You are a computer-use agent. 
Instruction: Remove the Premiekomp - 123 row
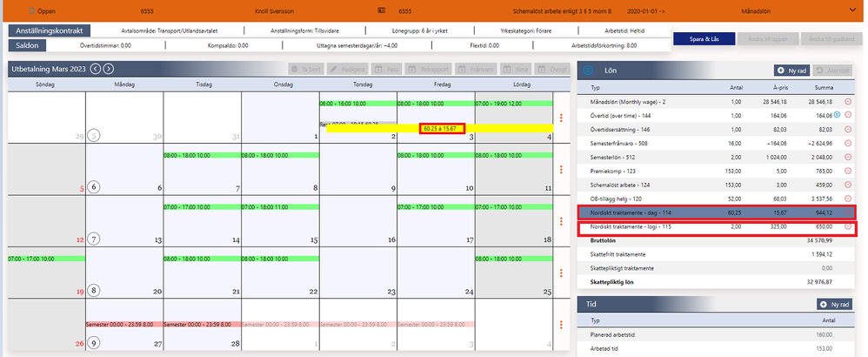847,171
